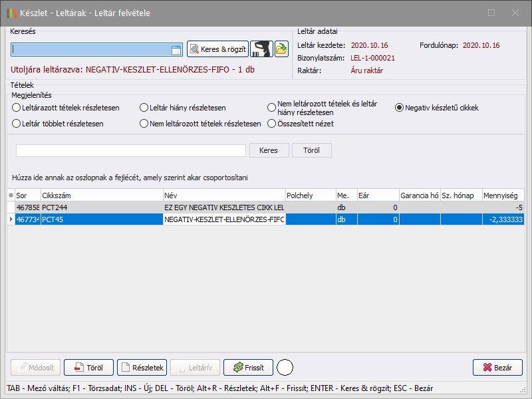This screenshot has width=532, height=399.
Task: Click the folder import icon button
Action: click(x=282, y=49)
